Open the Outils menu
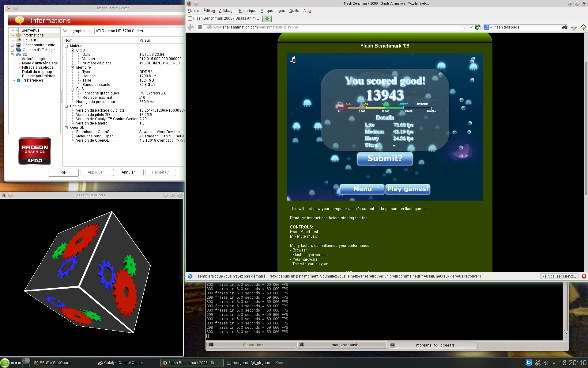Screen dimensions: 588x368 pyautogui.click(x=294, y=11)
